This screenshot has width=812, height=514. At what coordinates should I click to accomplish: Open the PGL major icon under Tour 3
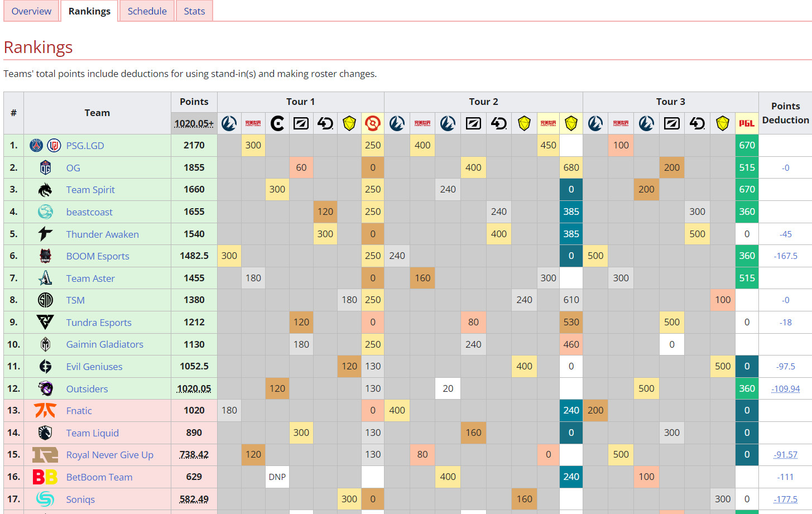[x=747, y=123]
